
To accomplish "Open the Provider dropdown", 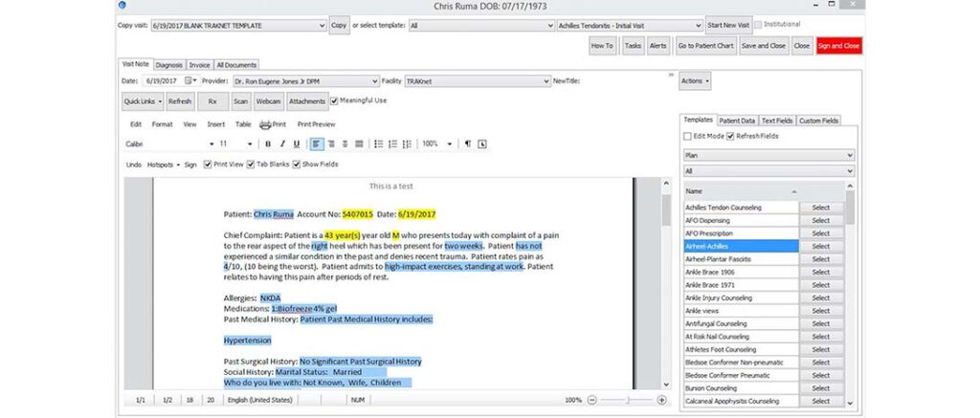I will click(305, 81).
